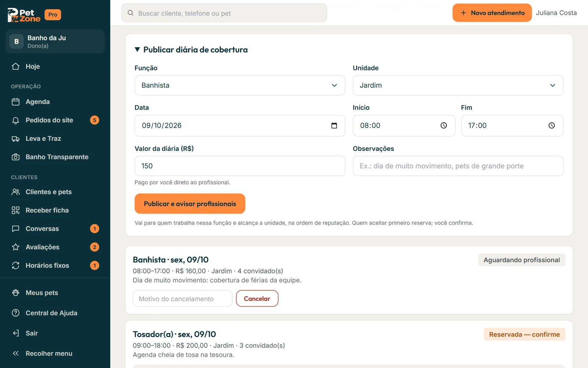Viewport: 588px width, 368px height.
Task: Click the search magnifier icon
Action: (x=130, y=13)
